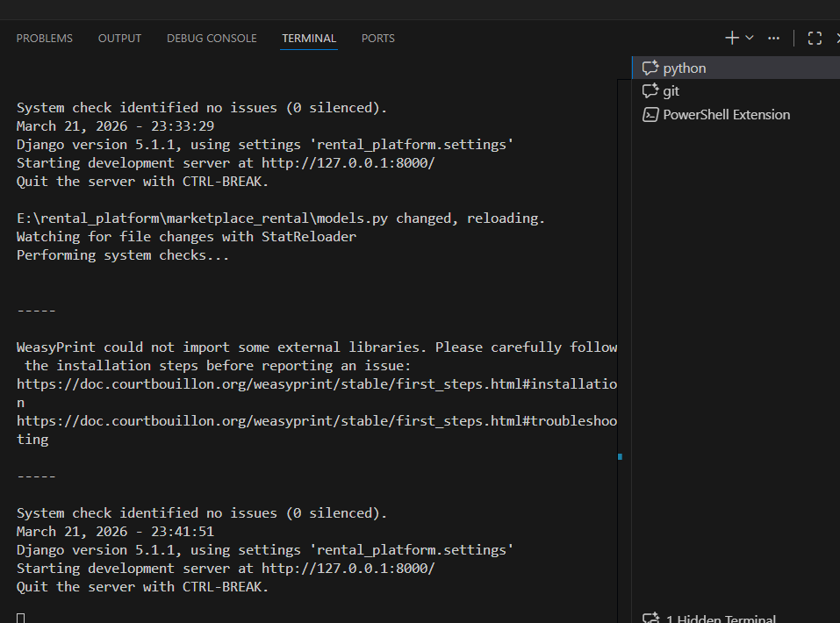Open the OUTPUT tab
Screen dimensions: 840x623
(x=119, y=39)
